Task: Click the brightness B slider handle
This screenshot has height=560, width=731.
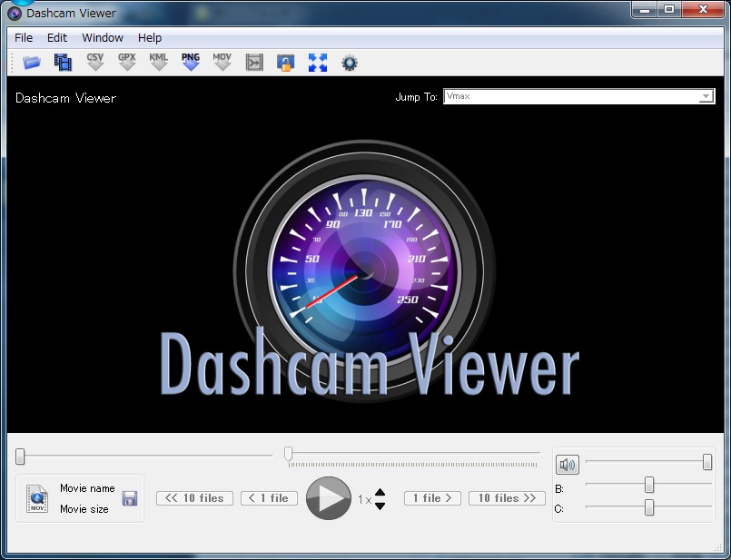Action: [x=649, y=485]
